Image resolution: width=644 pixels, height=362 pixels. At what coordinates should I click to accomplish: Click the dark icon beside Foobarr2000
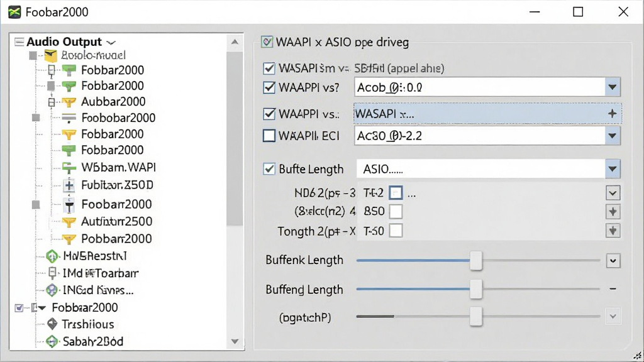(69, 204)
